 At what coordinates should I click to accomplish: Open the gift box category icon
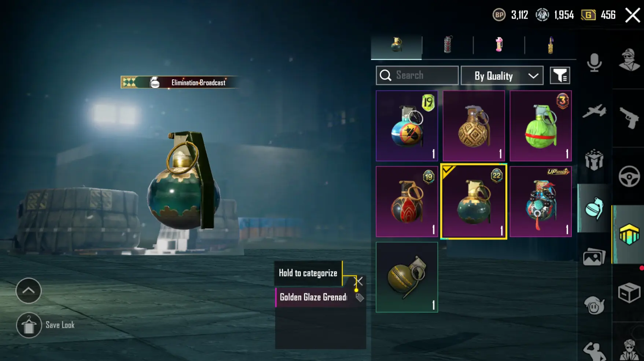tap(594, 160)
